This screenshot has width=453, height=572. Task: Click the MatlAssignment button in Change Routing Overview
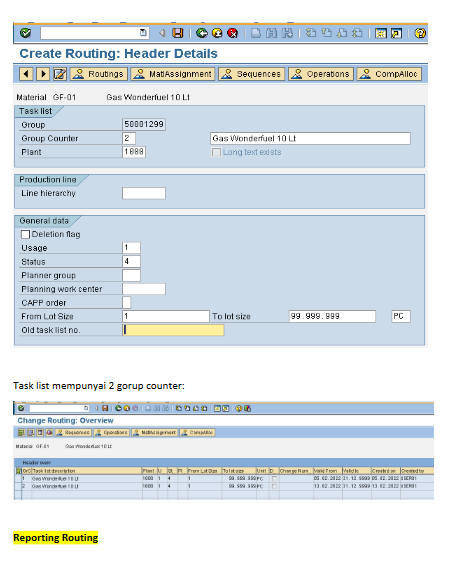pos(155,432)
